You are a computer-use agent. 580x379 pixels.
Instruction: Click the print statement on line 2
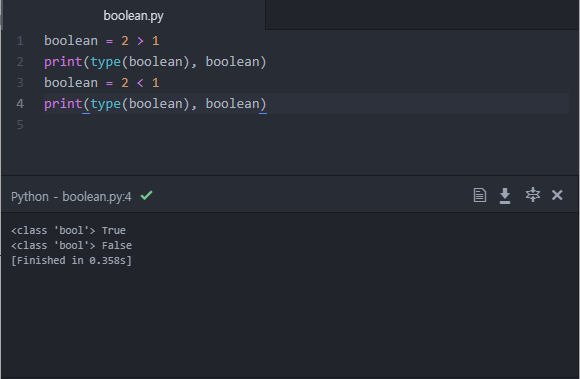tap(155, 62)
